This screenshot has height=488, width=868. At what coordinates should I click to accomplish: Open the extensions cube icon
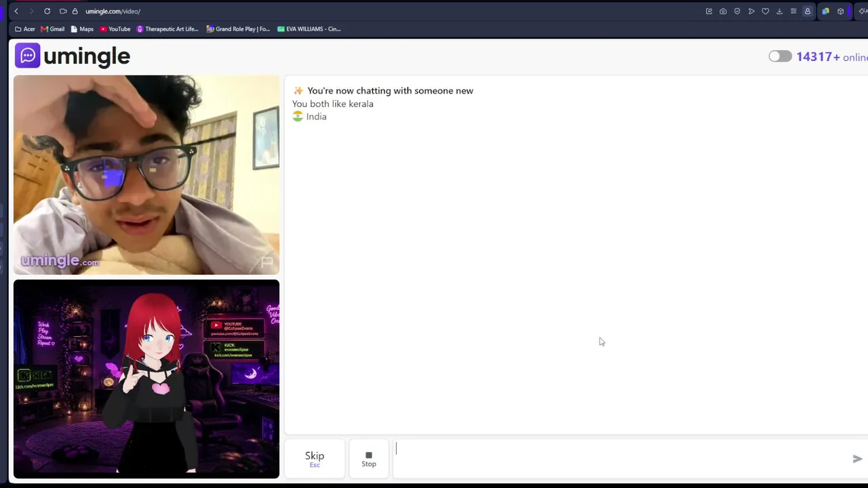(841, 12)
